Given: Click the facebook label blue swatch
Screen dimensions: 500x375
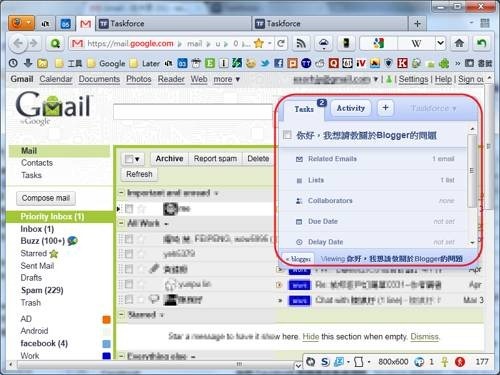Looking at the screenshot, I should [106, 344].
